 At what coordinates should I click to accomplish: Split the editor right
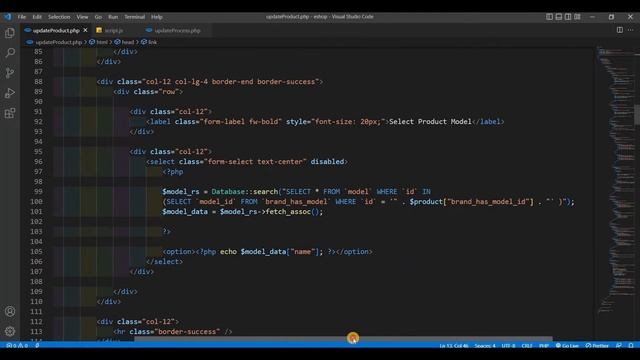point(620,30)
